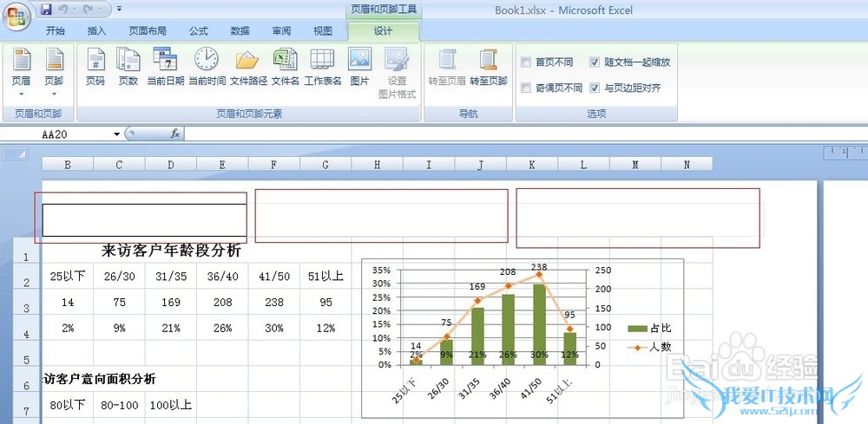Select column N header
This screenshot has height=424, width=868.
click(687, 164)
